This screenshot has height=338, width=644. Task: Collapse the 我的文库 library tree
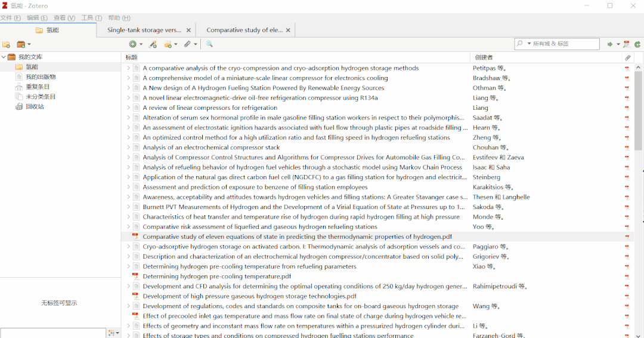pos(4,57)
